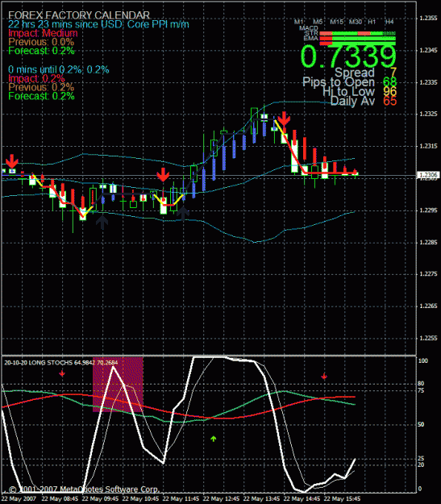Click the EMA row label
Screen dimensions: 441x504
[311, 38]
